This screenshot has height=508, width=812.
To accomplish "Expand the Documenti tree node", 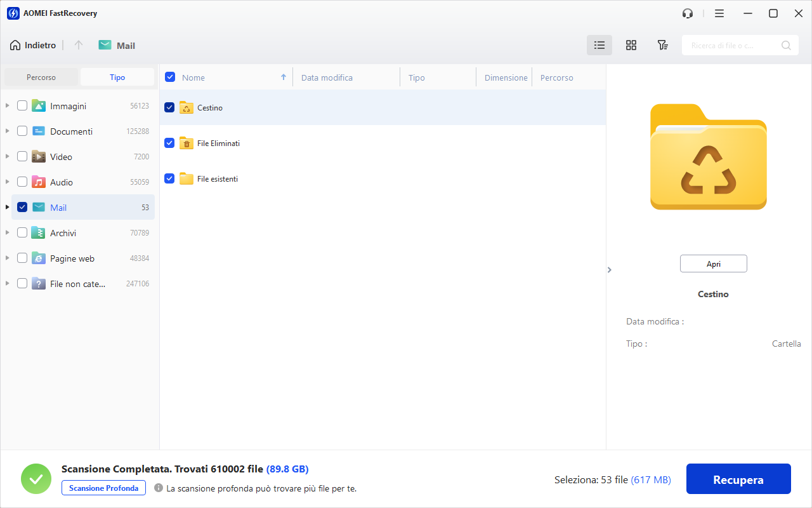I will click(7, 131).
